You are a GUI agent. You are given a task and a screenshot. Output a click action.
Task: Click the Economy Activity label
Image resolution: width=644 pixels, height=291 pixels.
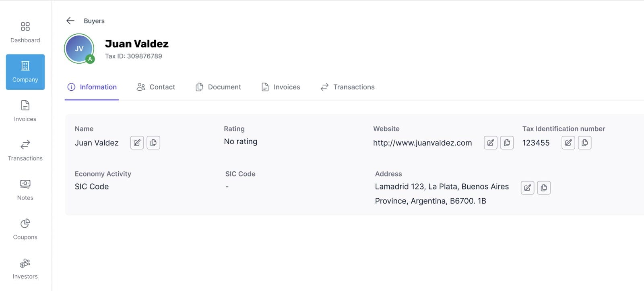(x=103, y=174)
